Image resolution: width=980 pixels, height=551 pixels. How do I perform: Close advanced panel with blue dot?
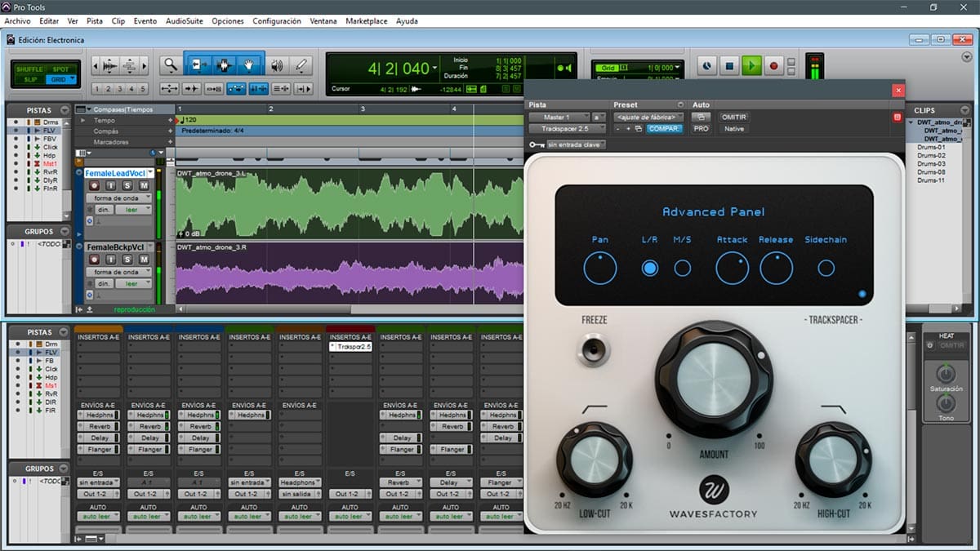tap(862, 294)
